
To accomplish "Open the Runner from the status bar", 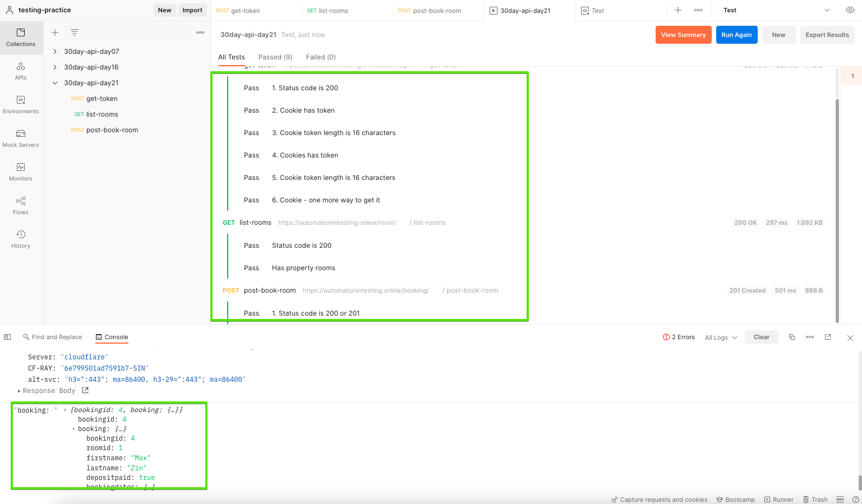I will [x=779, y=500].
